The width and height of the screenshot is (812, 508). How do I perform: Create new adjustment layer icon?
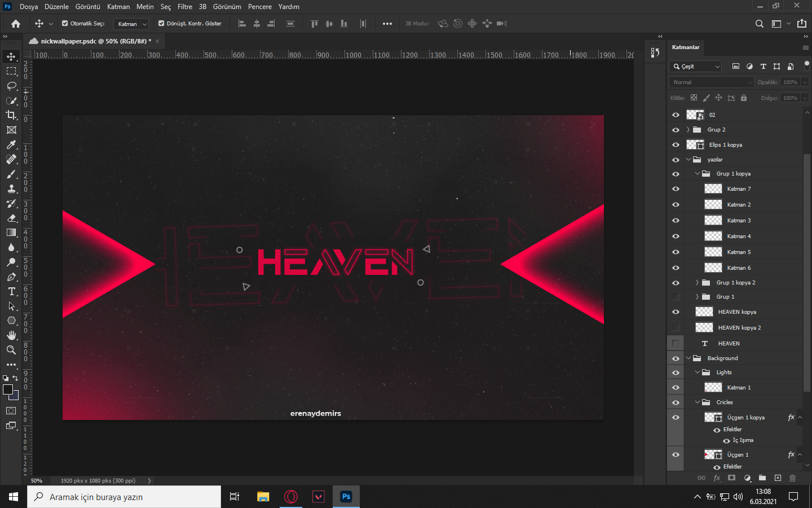pyautogui.click(x=747, y=478)
